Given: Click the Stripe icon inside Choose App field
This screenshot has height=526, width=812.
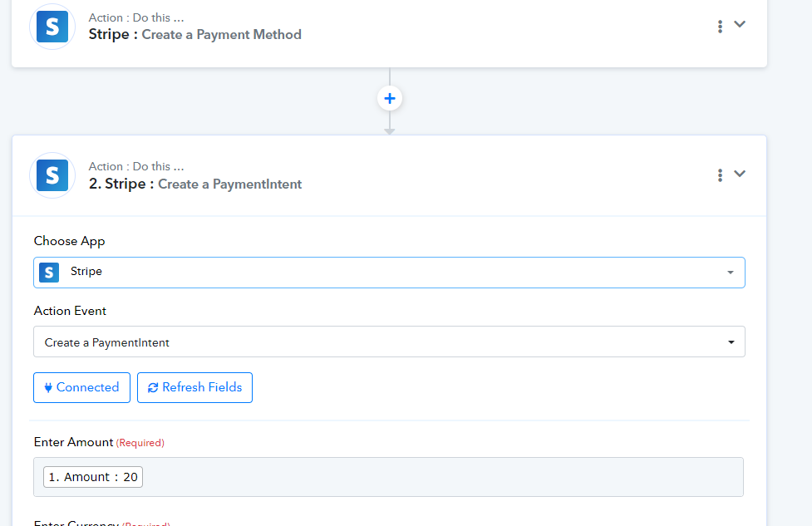Looking at the screenshot, I should tap(49, 273).
